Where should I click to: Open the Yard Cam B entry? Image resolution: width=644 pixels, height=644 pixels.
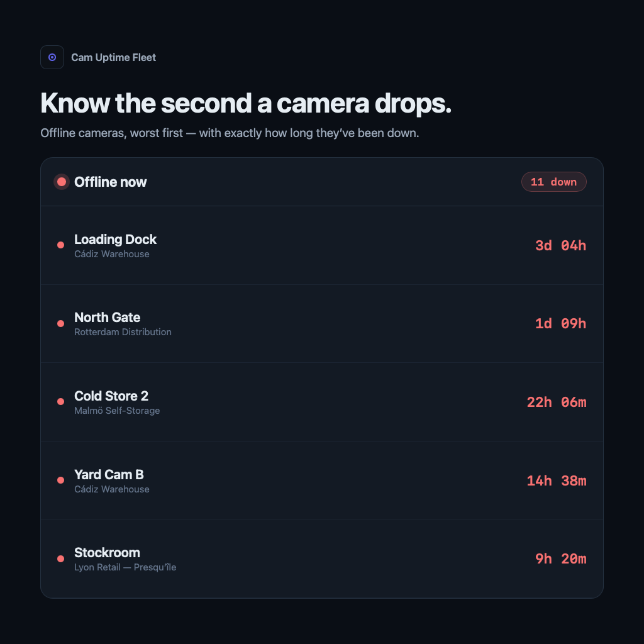coord(321,480)
